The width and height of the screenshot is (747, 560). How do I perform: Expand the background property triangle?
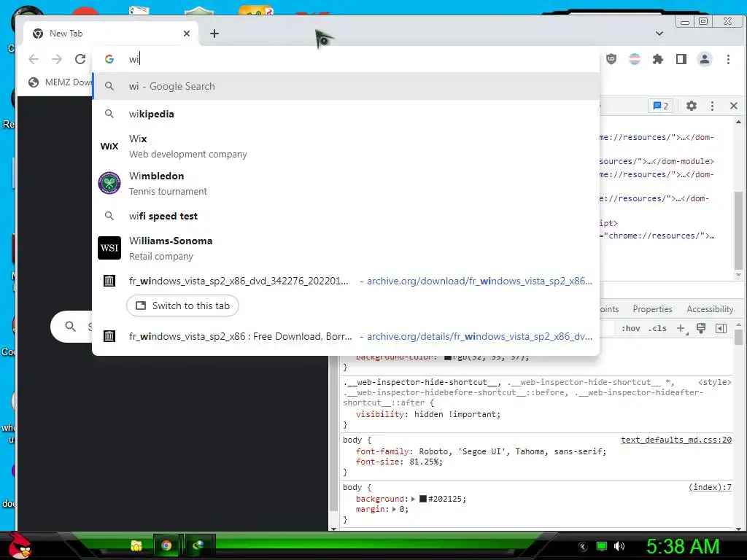pyautogui.click(x=413, y=499)
